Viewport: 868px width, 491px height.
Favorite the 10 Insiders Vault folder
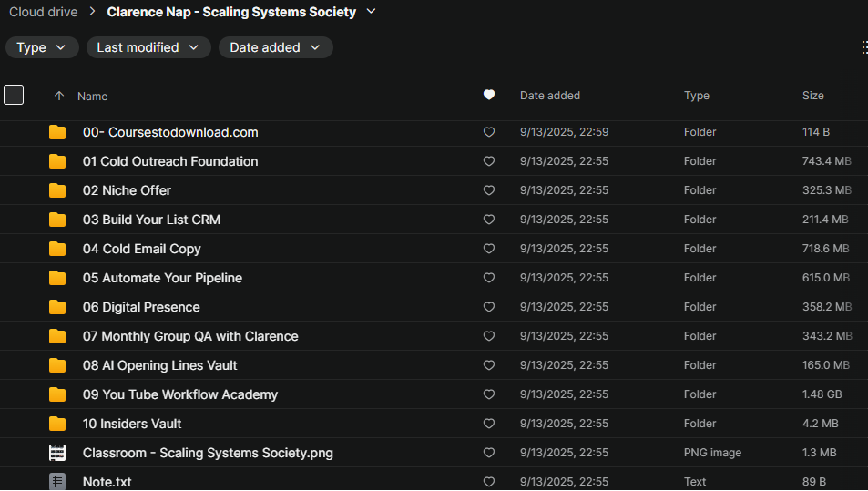coord(489,424)
